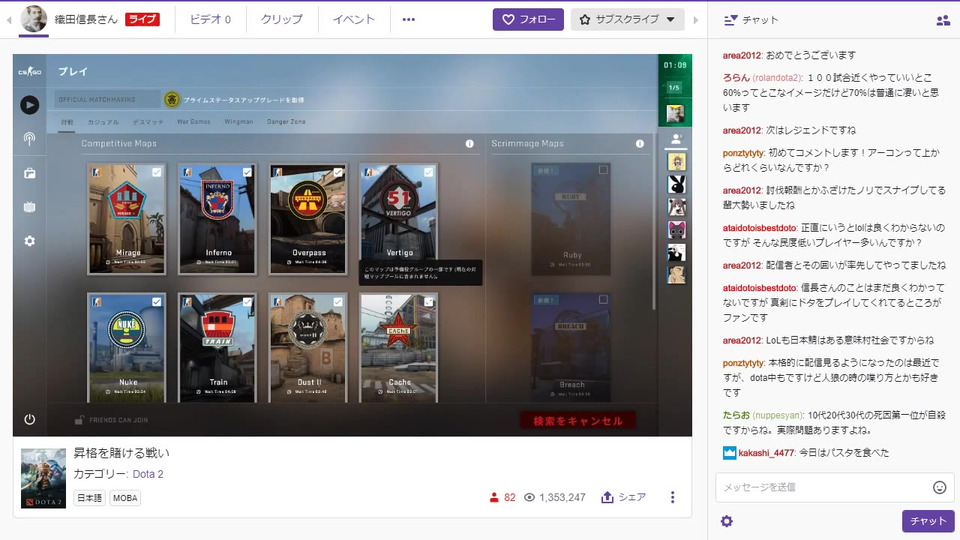Viewport: 960px width, 540px height.
Task: Click the Prime status upgrade badge icon
Action: pos(172,99)
